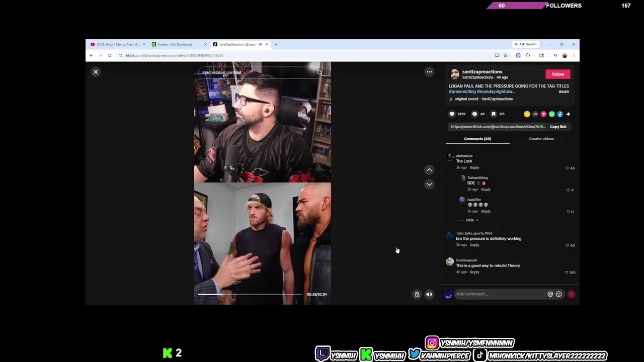Go to the next video arrow

429,184
